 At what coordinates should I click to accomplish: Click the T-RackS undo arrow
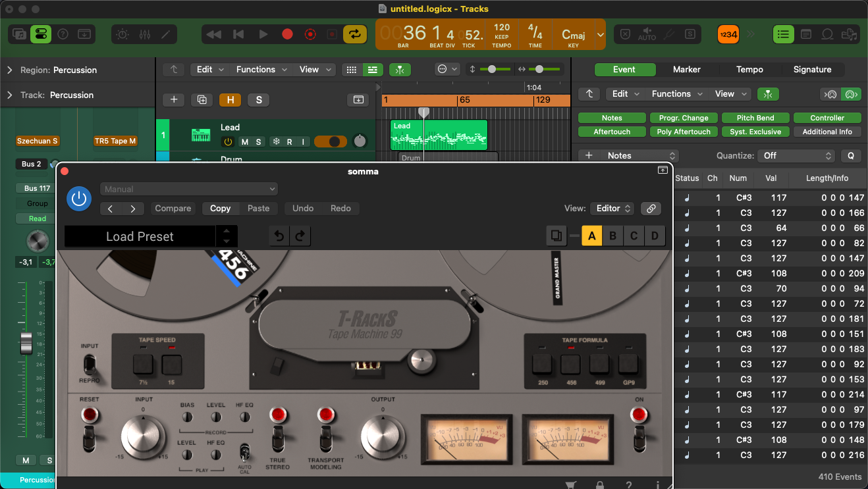pos(279,236)
